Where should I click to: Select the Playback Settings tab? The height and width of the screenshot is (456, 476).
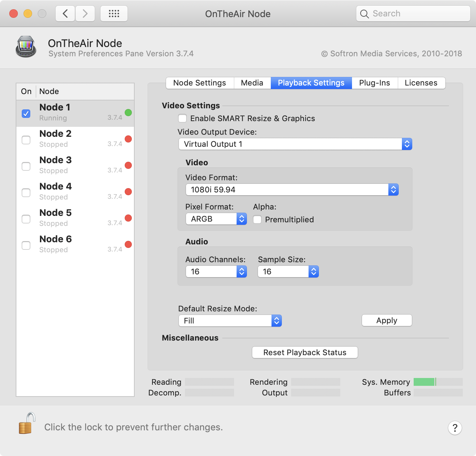311,83
